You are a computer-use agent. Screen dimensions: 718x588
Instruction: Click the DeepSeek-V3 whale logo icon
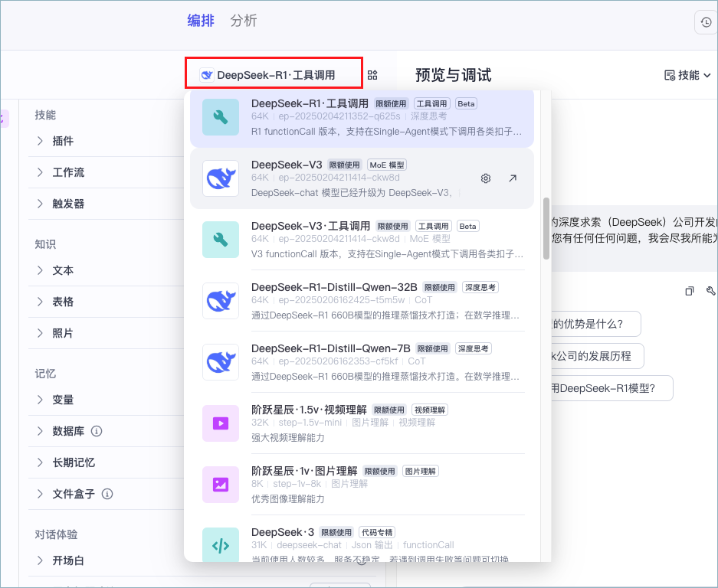(x=220, y=178)
